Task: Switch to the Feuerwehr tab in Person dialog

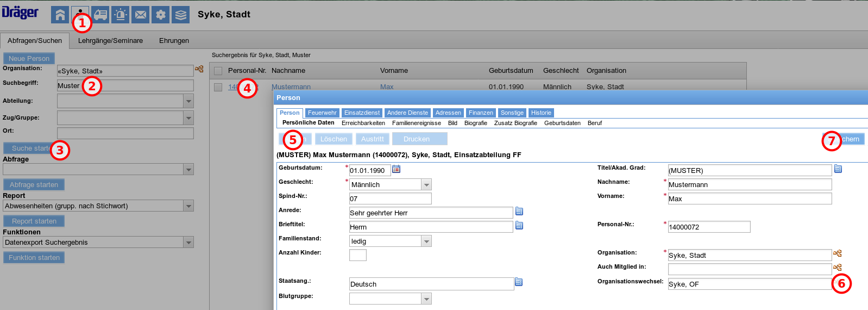Action: point(322,113)
